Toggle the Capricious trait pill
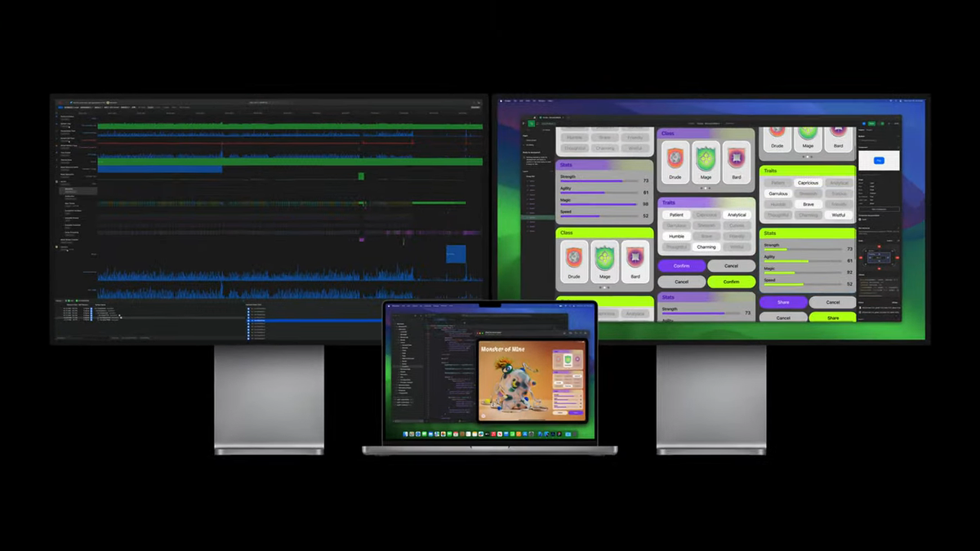 tap(808, 183)
